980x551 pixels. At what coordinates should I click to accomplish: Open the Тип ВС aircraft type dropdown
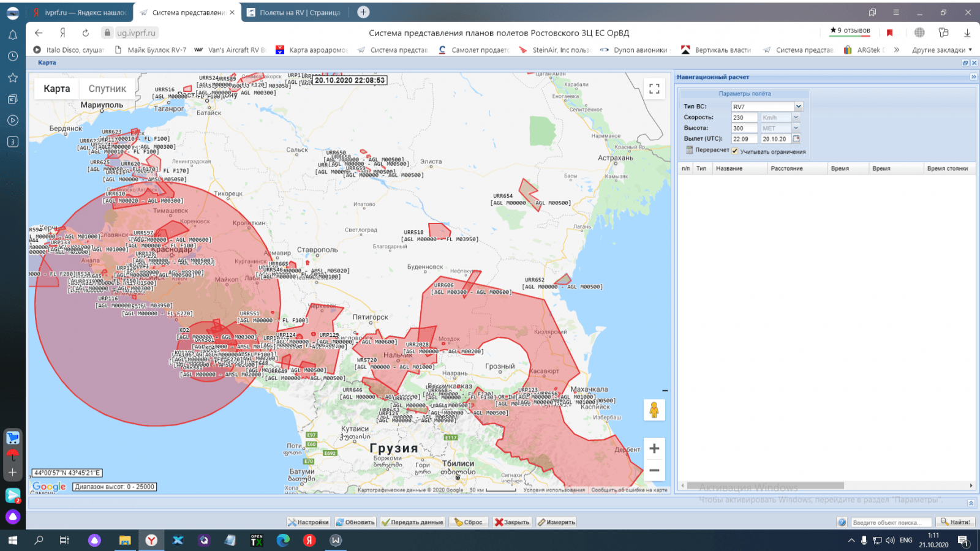point(797,105)
